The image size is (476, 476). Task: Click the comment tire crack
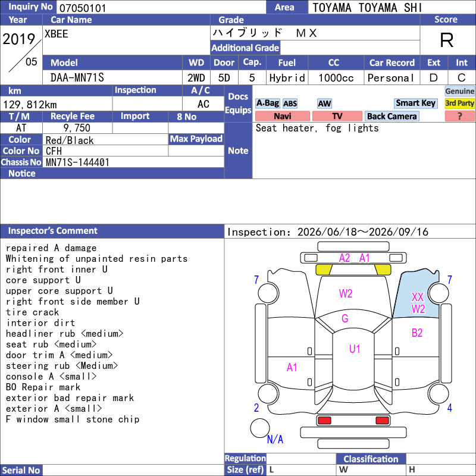32,312
